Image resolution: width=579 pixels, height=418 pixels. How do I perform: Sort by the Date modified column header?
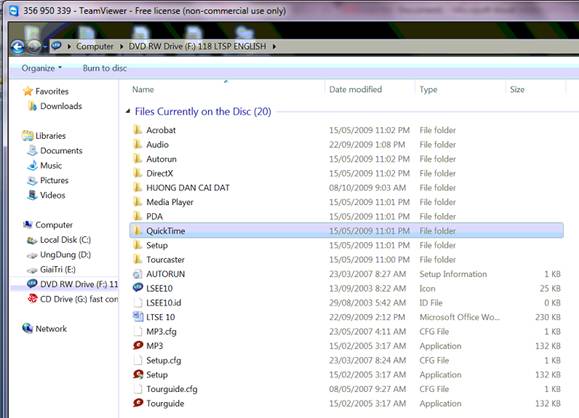coord(355,89)
